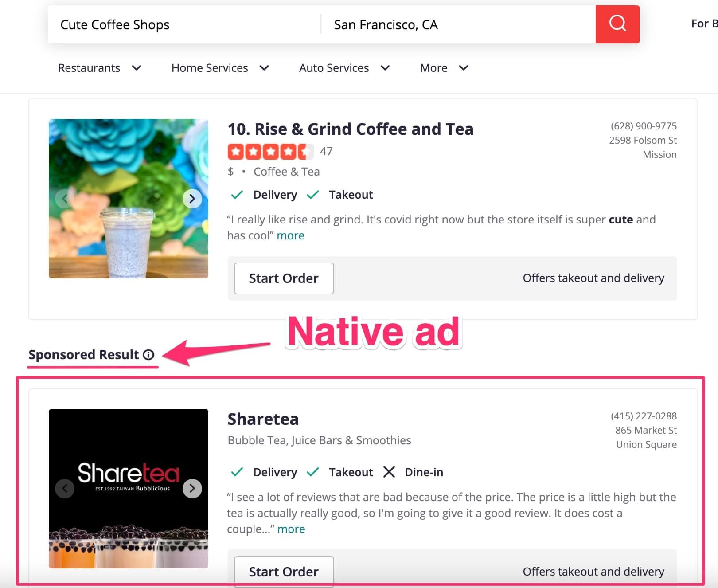Viewport: 718px width, 588px height.
Task: Click the Delivery checkmark icon under Rise & Grind
Action: (x=237, y=194)
